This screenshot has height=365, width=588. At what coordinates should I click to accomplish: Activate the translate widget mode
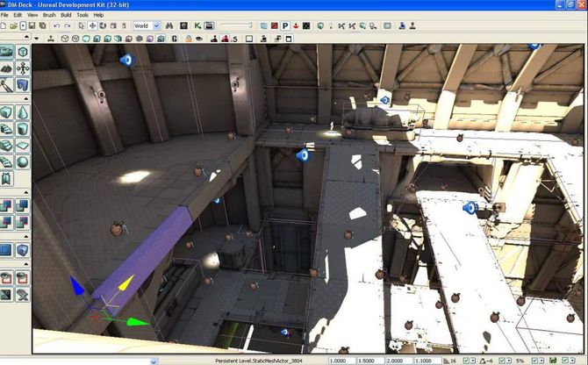point(92,25)
